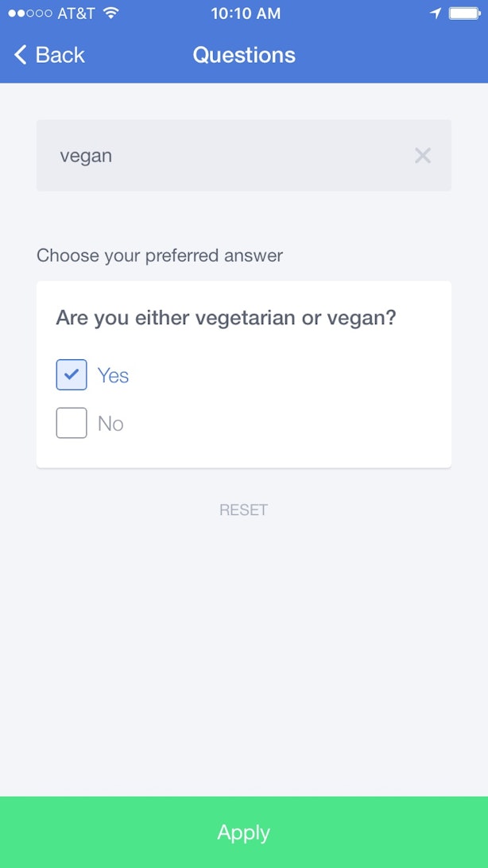Clear the vegan search text
The width and height of the screenshot is (488, 868).
click(x=423, y=156)
